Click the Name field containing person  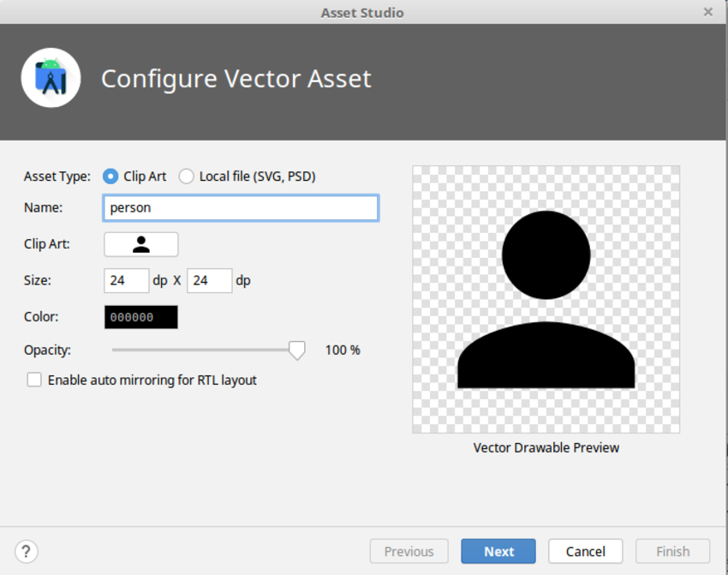pyautogui.click(x=241, y=207)
